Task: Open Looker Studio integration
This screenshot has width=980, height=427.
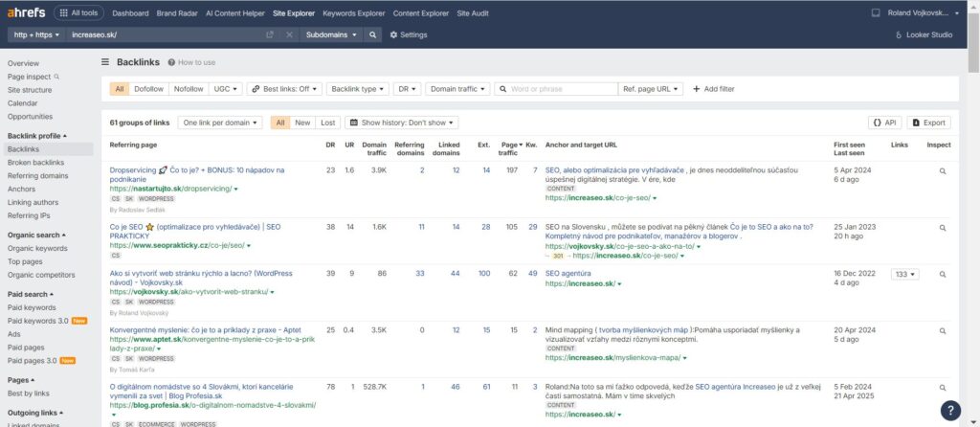Action: (924, 35)
